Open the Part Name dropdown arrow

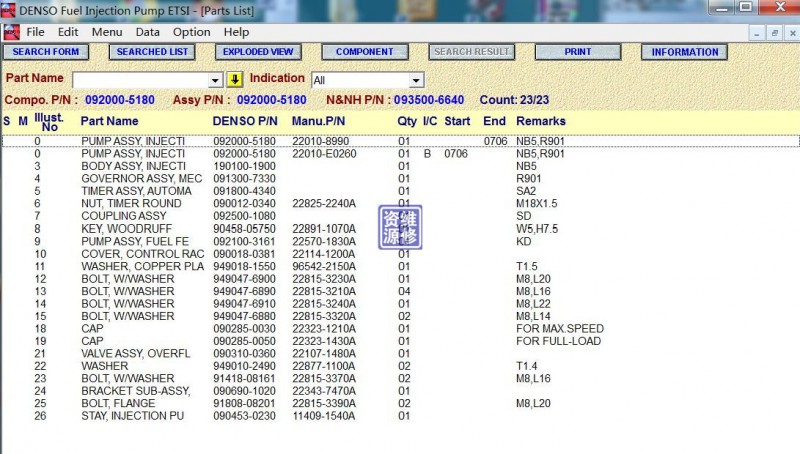(215, 80)
